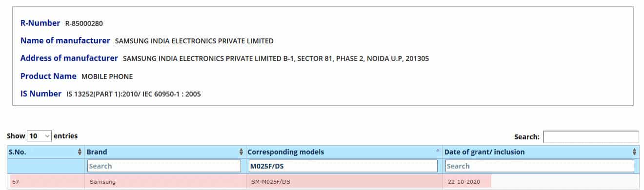Click the main Search input field
The image size is (644, 190).
point(590,137)
